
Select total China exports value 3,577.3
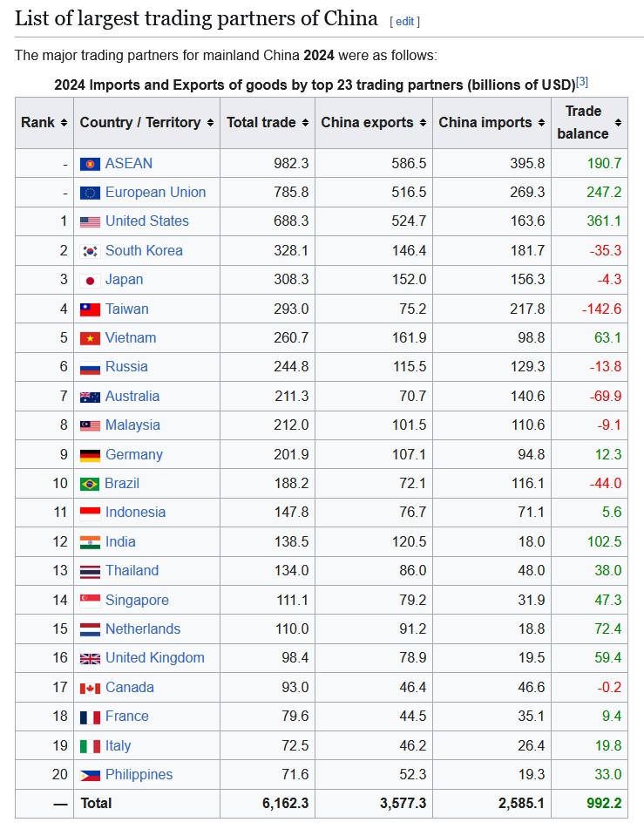click(403, 804)
